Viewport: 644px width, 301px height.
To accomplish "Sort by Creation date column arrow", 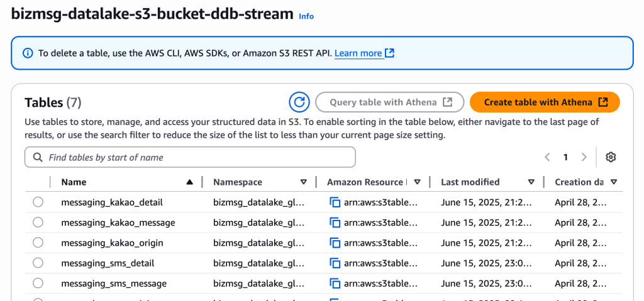I will point(613,182).
